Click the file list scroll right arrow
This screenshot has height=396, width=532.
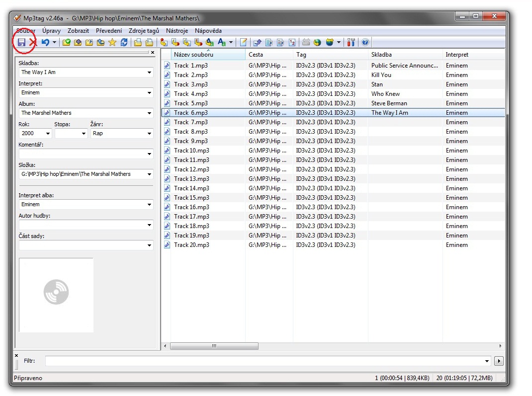click(501, 346)
